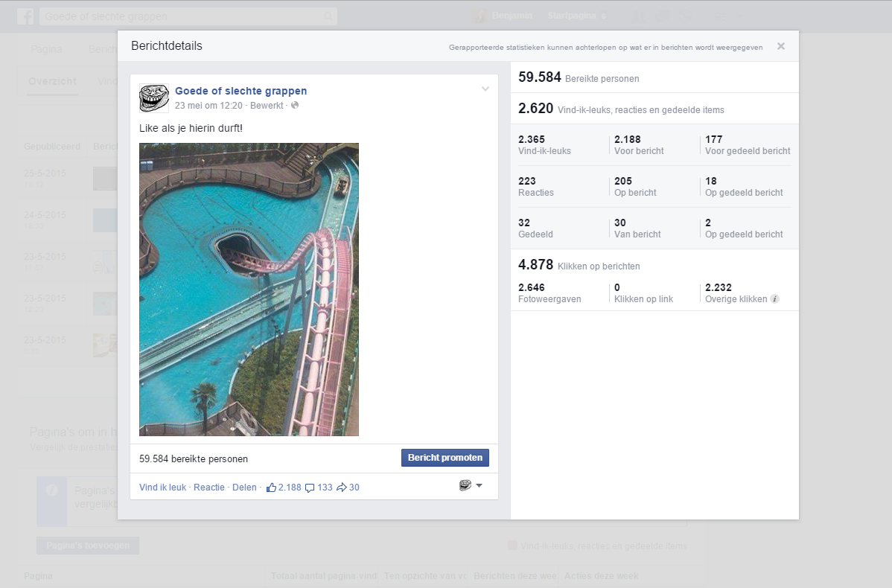Click the globe public-audience icon
Viewport: 892px width, 588px height.
click(295, 105)
